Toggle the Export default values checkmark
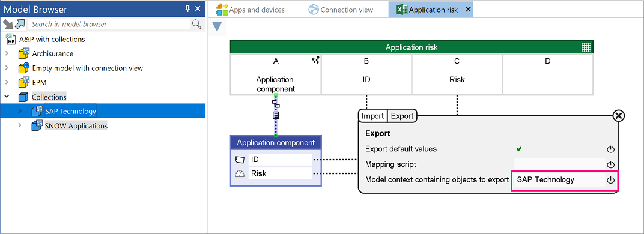The height and width of the screenshot is (234, 644). click(x=519, y=149)
